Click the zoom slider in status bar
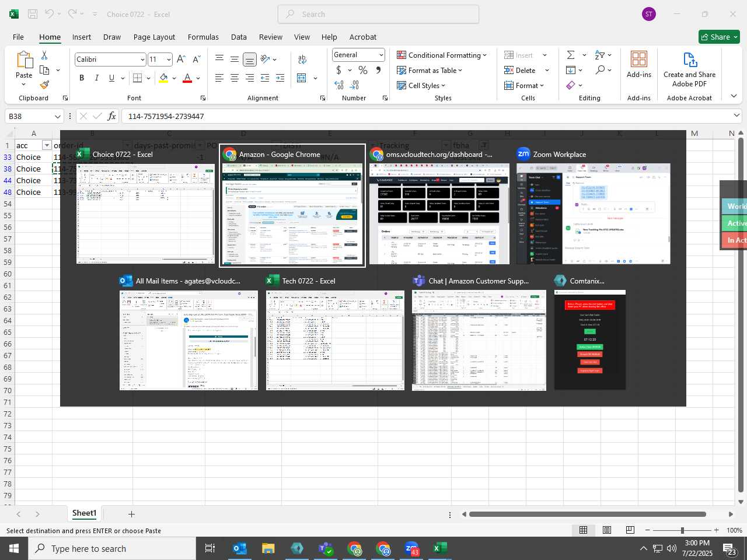This screenshot has height=560, width=747. click(682, 530)
